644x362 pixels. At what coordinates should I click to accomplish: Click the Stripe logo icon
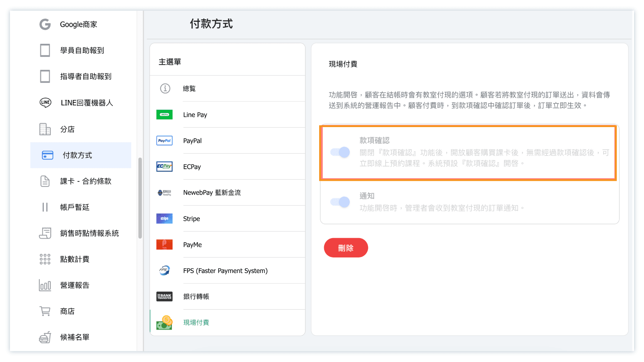tap(164, 219)
